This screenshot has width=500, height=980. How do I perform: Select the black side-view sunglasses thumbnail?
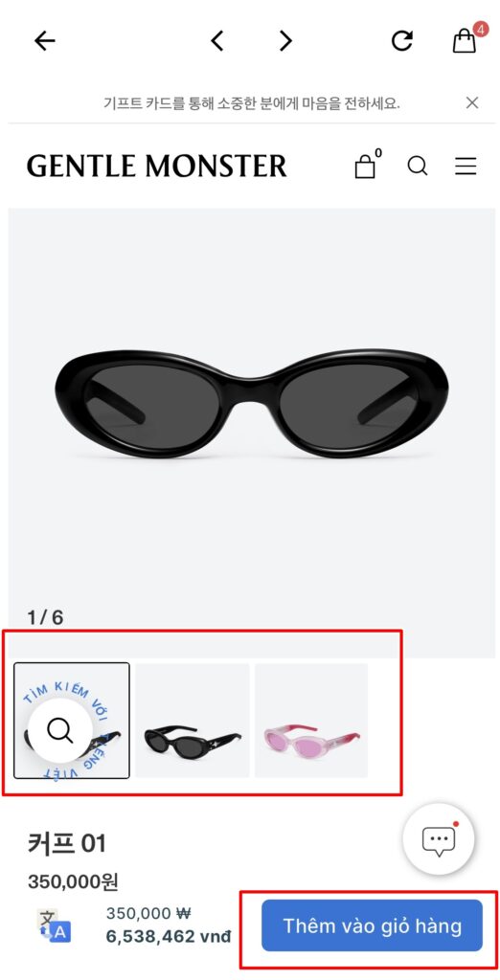point(193,720)
